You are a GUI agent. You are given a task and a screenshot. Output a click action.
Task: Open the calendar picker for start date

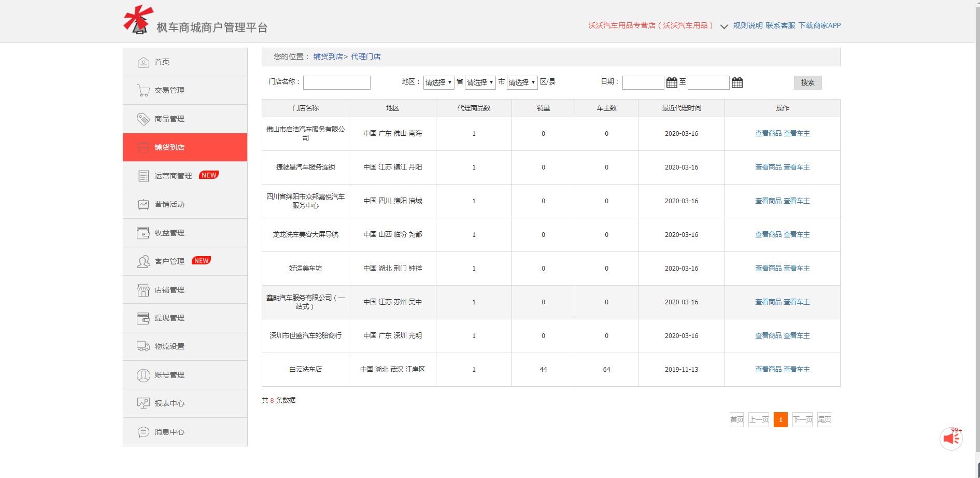(671, 82)
